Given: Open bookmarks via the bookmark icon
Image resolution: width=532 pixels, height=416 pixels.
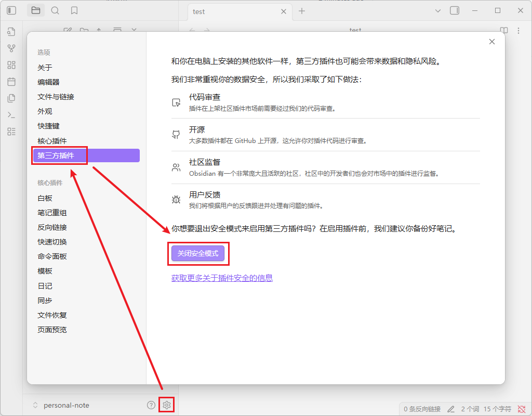Looking at the screenshot, I should [74, 10].
